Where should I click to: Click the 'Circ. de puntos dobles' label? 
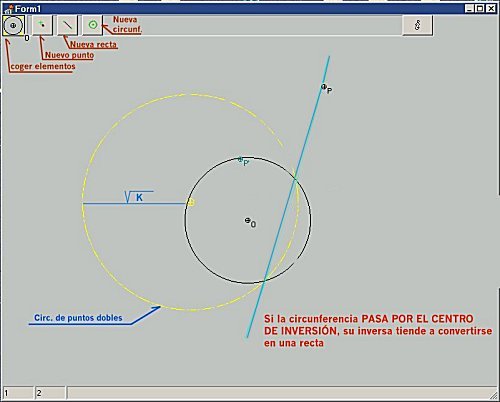[x=78, y=318]
